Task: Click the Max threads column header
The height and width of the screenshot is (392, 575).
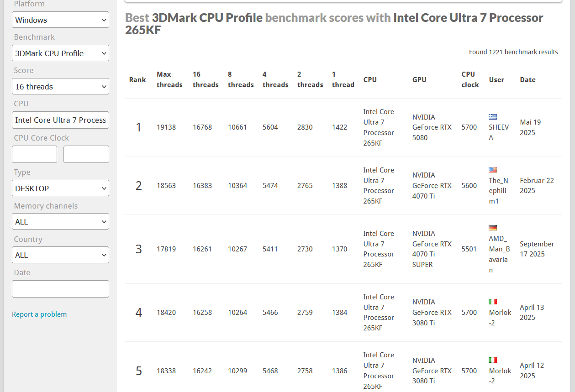Action: (169, 79)
